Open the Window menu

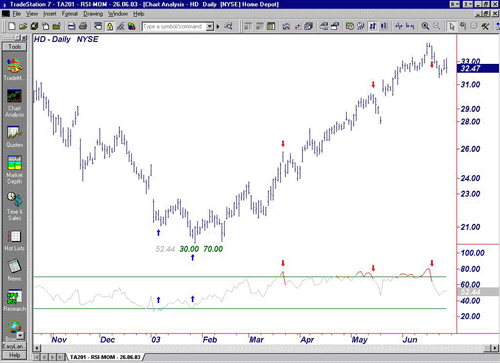pos(118,14)
